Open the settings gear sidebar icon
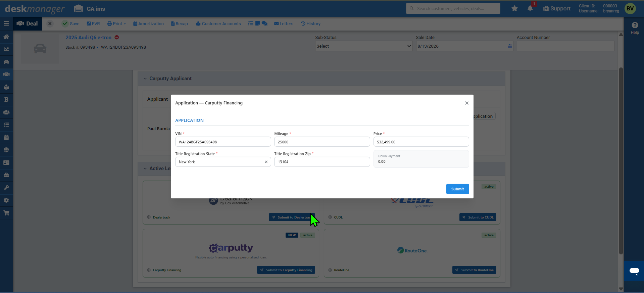This screenshot has height=293, width=644. [x=6, y=200]
